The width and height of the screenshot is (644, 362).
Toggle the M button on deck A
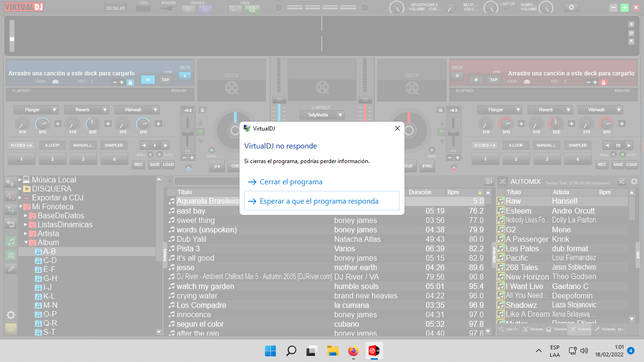point(148,79)
